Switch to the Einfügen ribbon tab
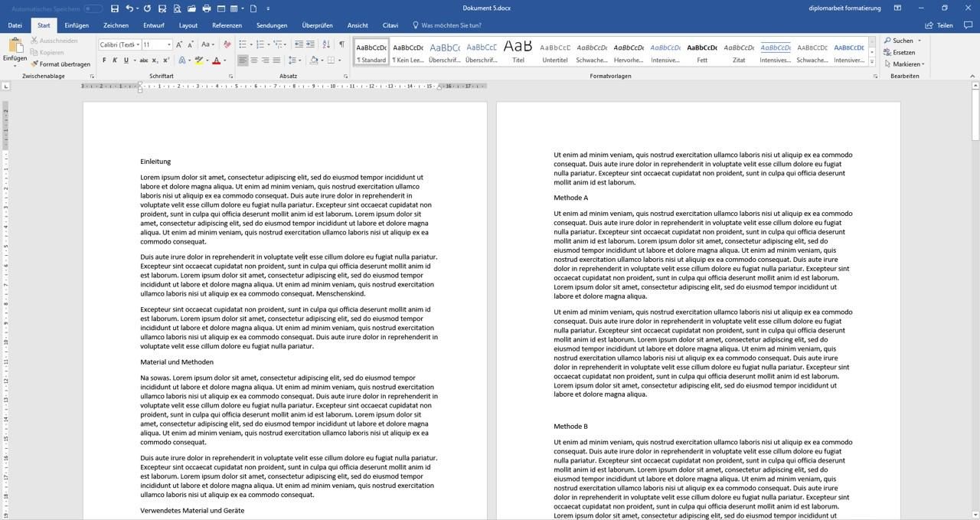The image size is (980, 520). pyautogui.click(x=77, y=25)
